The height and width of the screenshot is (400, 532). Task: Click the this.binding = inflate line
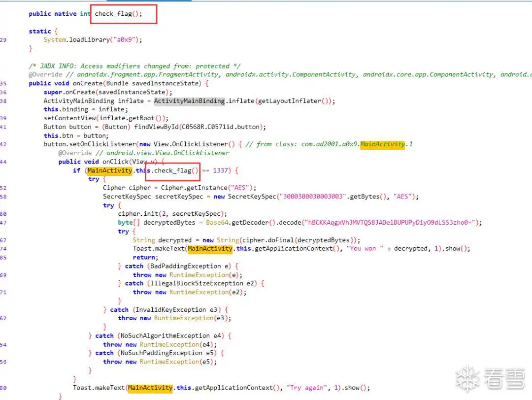(x=86, y=109)
